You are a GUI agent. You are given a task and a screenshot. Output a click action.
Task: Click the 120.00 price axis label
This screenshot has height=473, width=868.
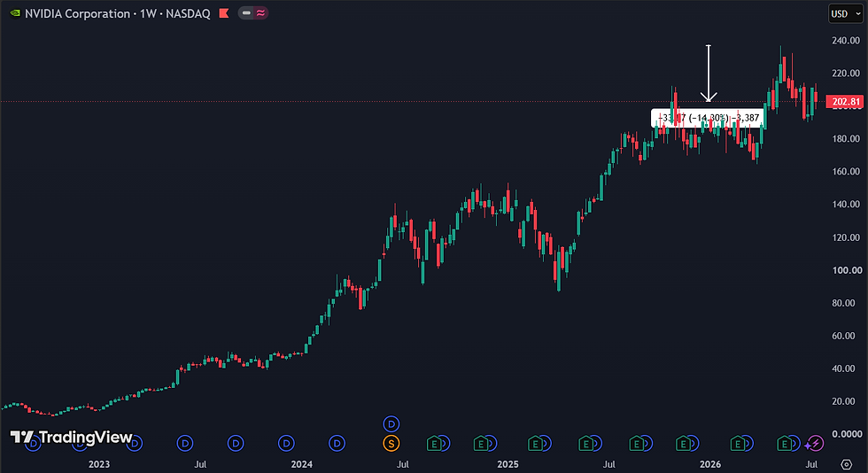tap(846, 237)
